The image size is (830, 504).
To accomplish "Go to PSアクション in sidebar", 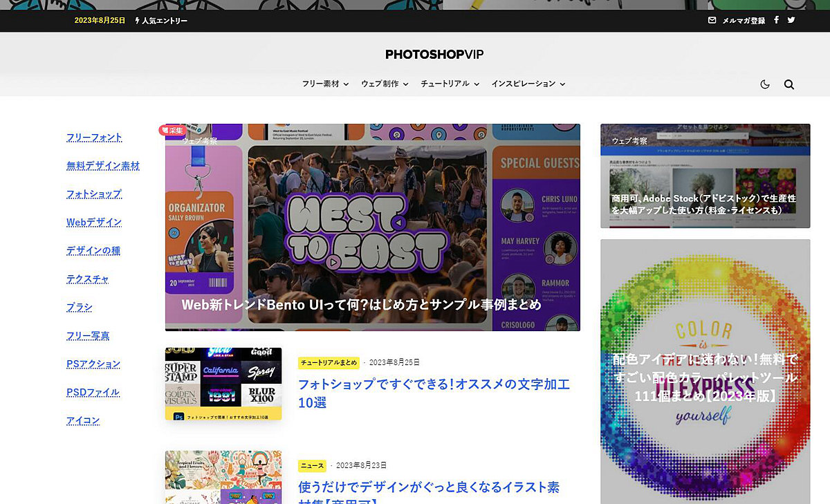I will click(93, 364).
